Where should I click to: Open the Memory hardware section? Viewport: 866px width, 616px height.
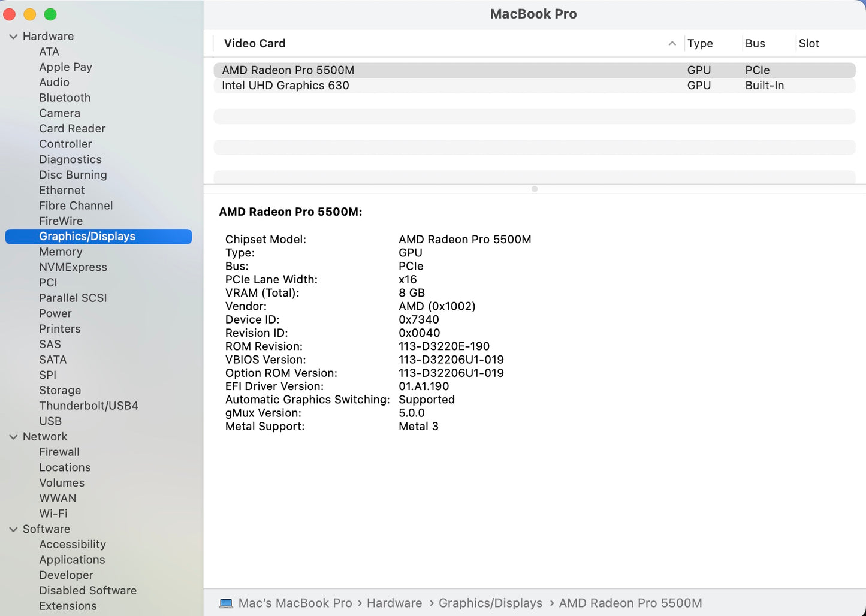pos(61,252)
